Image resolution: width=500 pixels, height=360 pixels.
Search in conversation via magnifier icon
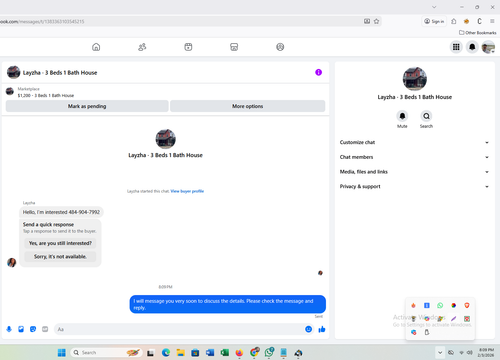pyautogui.click(x=426, y=116)
